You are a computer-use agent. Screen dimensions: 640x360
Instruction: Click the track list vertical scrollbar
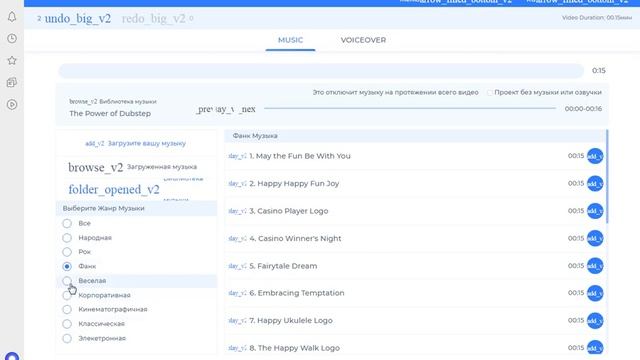pos(607,176)
